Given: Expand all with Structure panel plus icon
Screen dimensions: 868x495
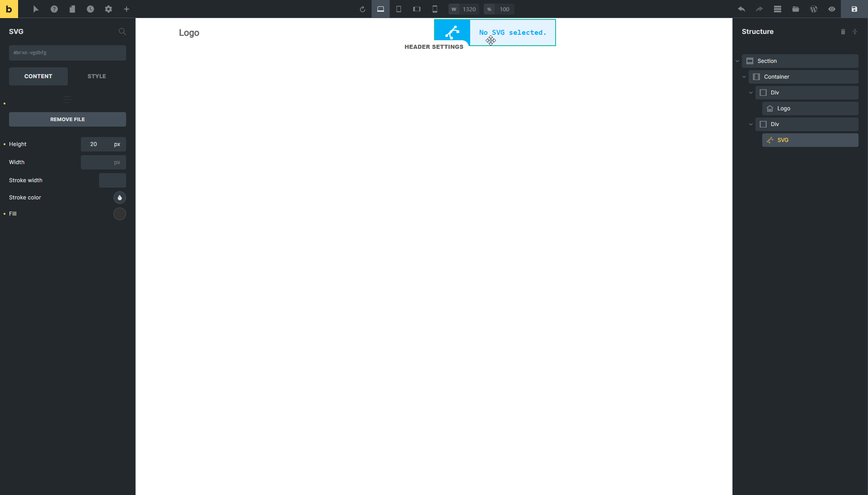Looking at the screenshot, I should pyautogui.click(x=855, y=32).
